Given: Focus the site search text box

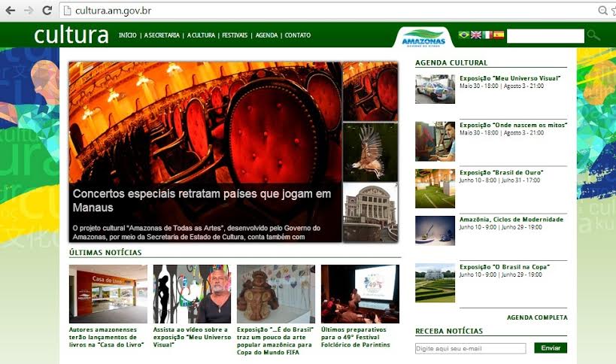Looking at the screenshot, I should [x=545, y=36].
